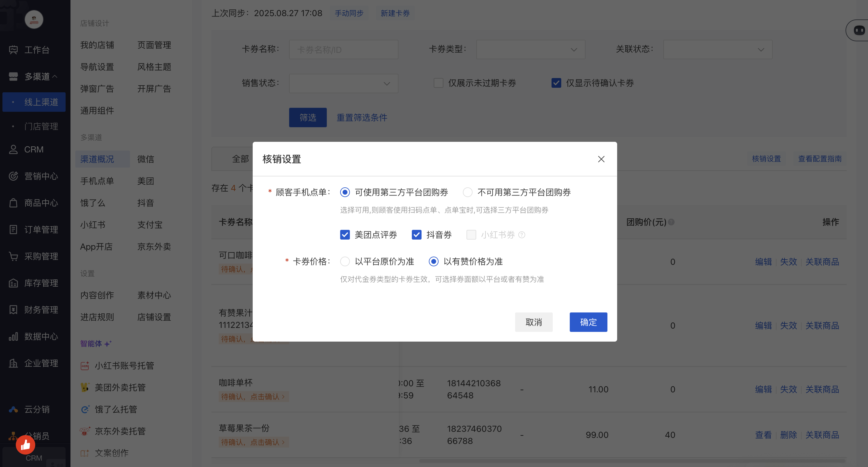Open 数据中心 bar chart icon
The image size is (868, 467).
tap(13, 337)
